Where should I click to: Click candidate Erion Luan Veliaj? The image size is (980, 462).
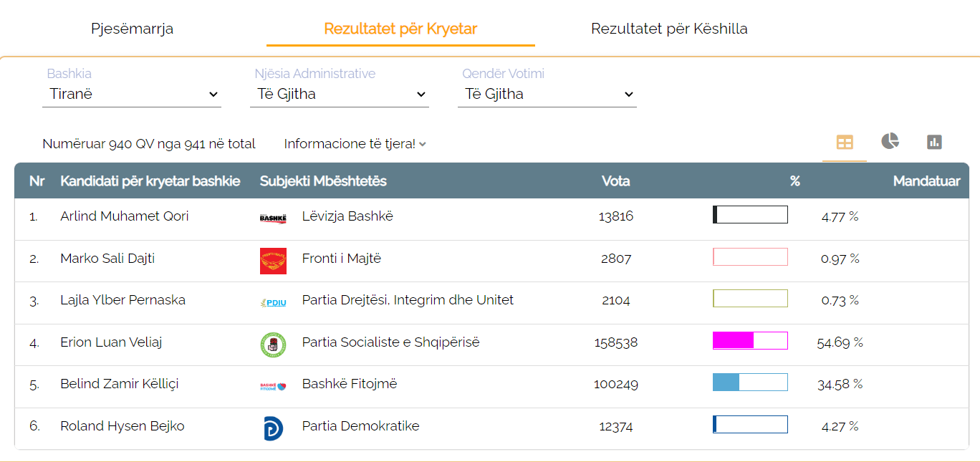(x=111, y=342)
